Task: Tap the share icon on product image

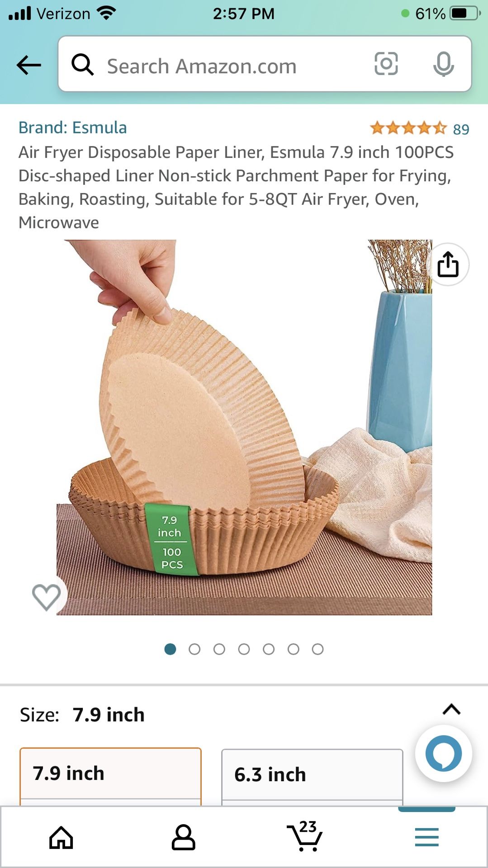Action: point(448,264)
